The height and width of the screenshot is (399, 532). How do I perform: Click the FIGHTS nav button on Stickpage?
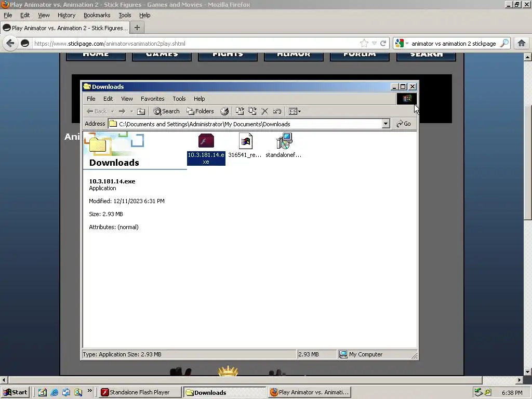coord(228,56)
